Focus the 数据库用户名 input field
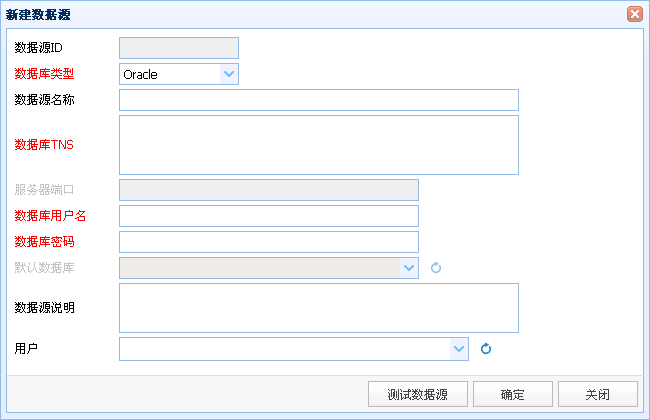The width and height of the screenshot is (650, 420). click(269, 216)
